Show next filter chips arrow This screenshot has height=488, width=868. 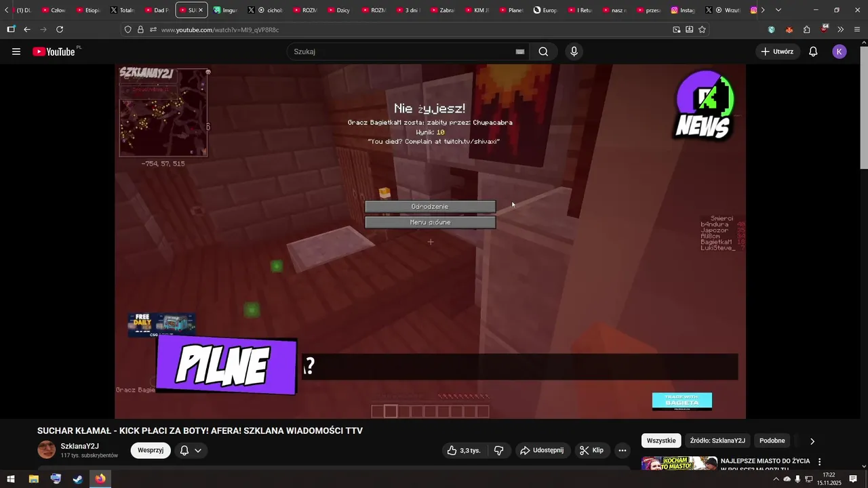pyautogui.click(x=812, y=441)
